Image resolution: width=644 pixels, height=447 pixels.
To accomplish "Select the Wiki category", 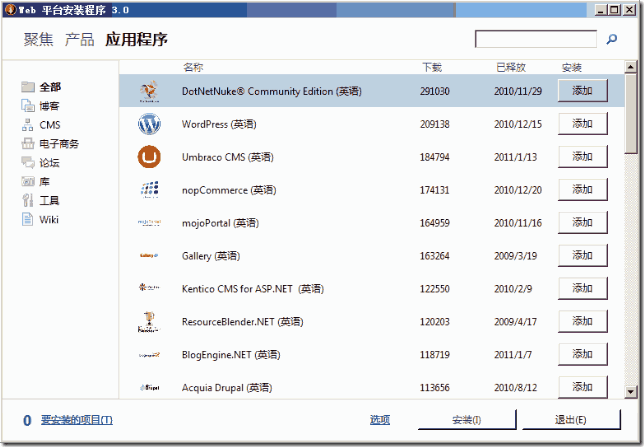I will [49, 219].
